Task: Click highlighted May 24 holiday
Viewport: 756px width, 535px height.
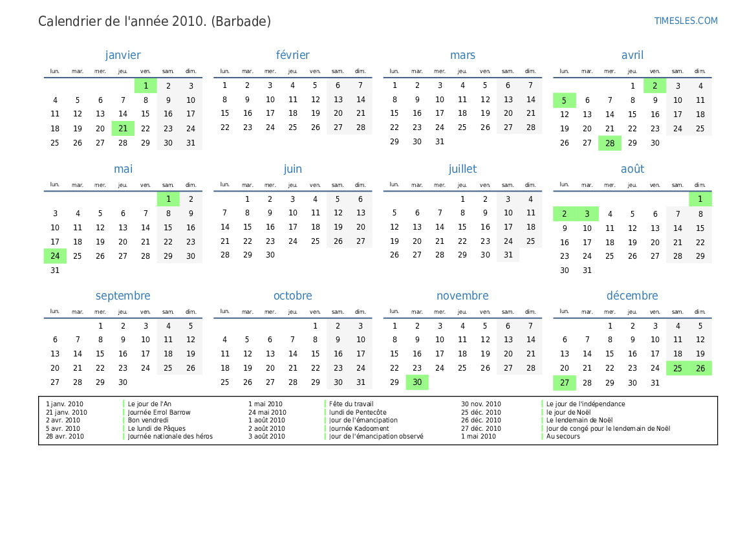Action: 55,256
